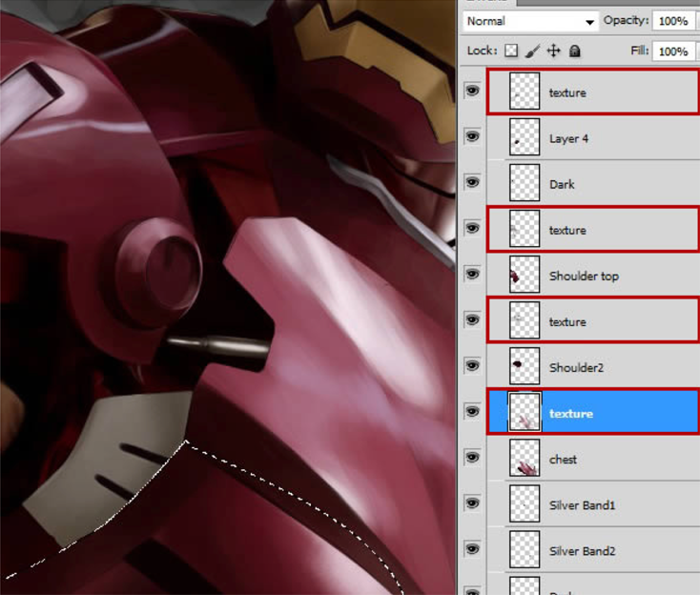Select the Silver Band1 layer name
Image resolution: width=700 pixels, height=595 pixels.
pos(582,505)
